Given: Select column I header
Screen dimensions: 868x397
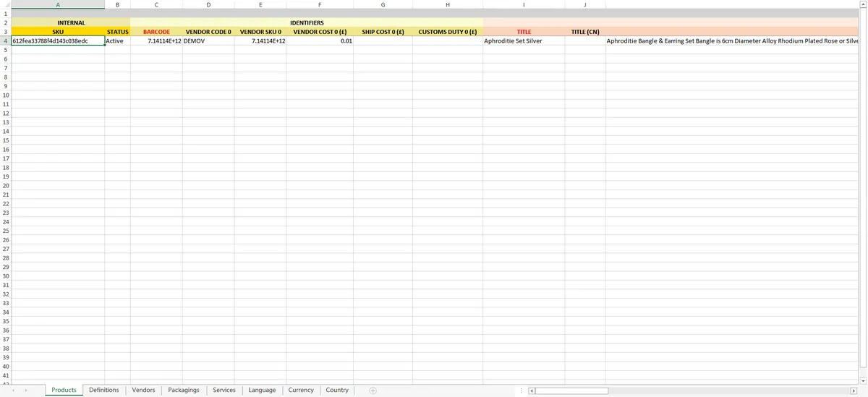Looking at the screenshot, I should click(x=524, y=4).
